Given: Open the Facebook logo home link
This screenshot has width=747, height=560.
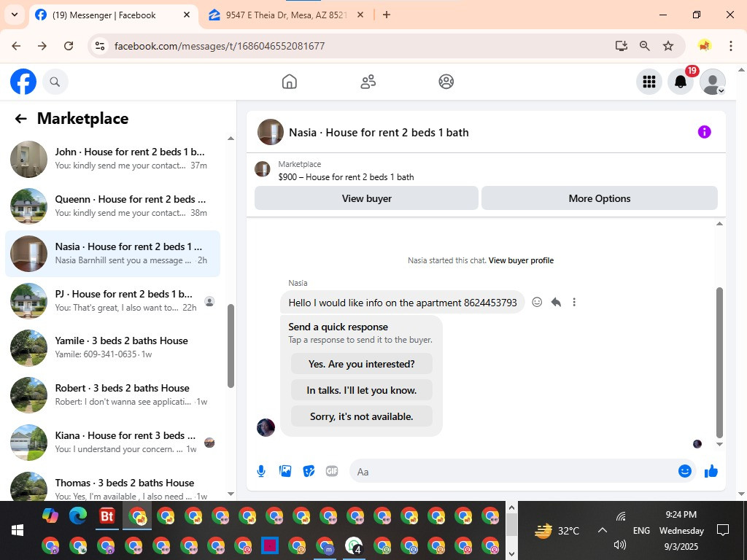Looking at the screenshot, I should pyautogui.click(x=23, y=82).
